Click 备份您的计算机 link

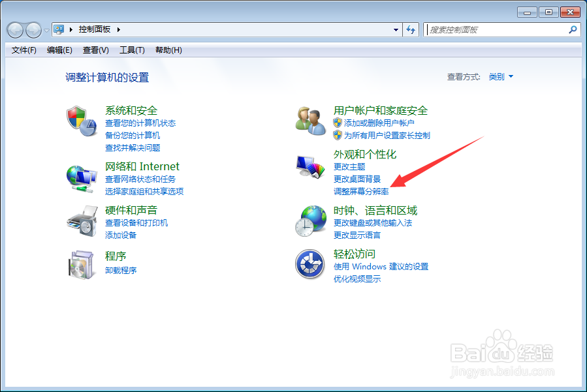coord(133,136)
